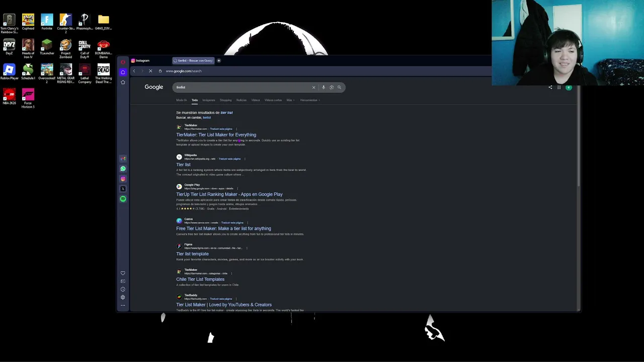644x362 pixels.
Task: Expand the Herramientas tools dropdown
Action: point(310,100)
